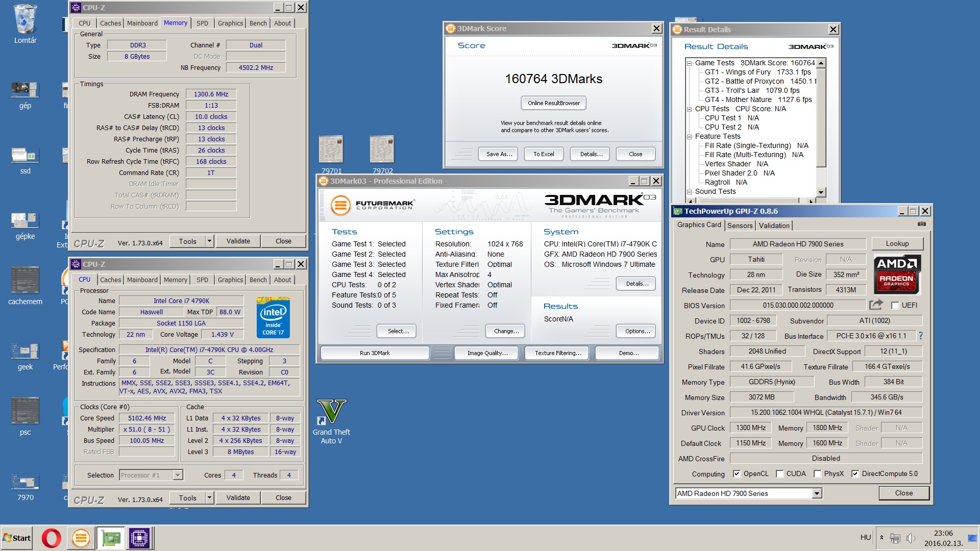Click the Texture Filtering button

click(x=558, y=353)
